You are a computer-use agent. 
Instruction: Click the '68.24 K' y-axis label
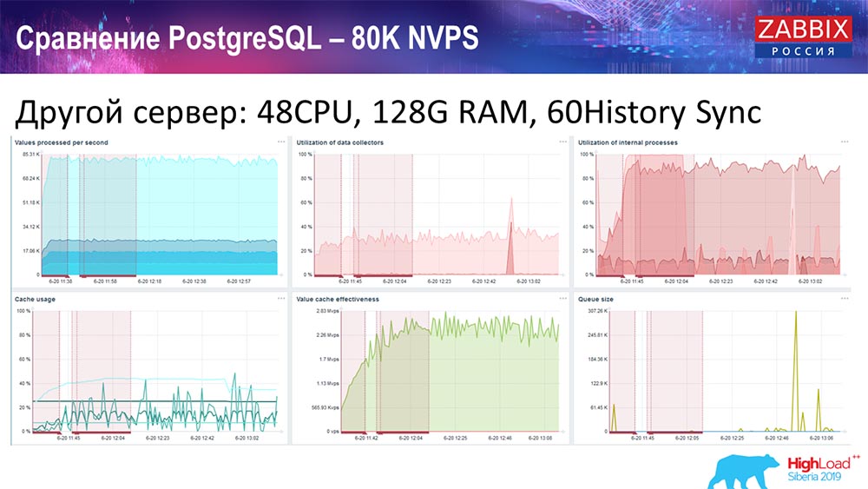(x=31, y=178)
